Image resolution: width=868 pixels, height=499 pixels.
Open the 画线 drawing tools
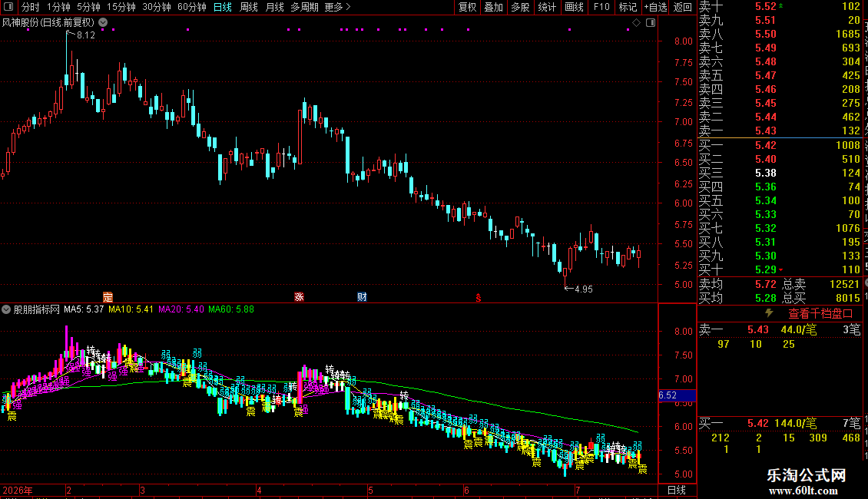[x=574, y=7]
